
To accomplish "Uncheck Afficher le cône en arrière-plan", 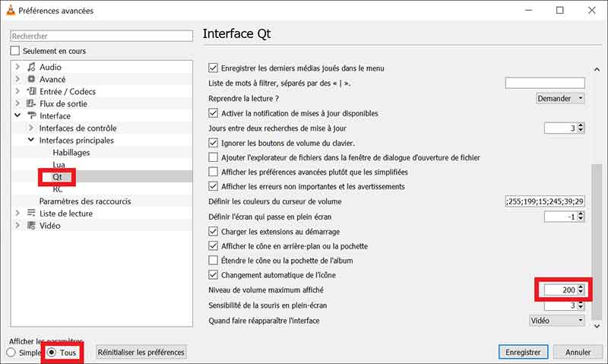I will click(x=213, y=245).
